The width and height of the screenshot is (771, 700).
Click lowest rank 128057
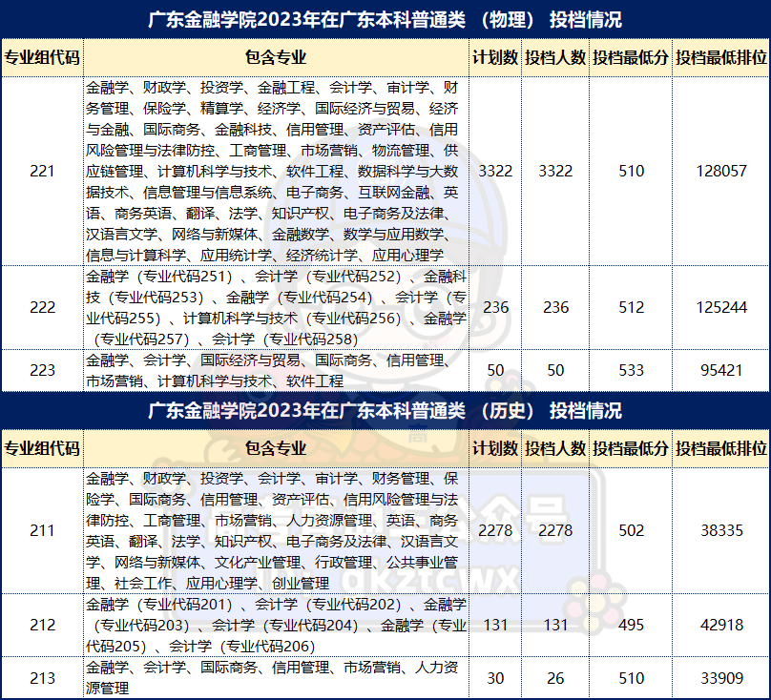[x=721, y=171]
